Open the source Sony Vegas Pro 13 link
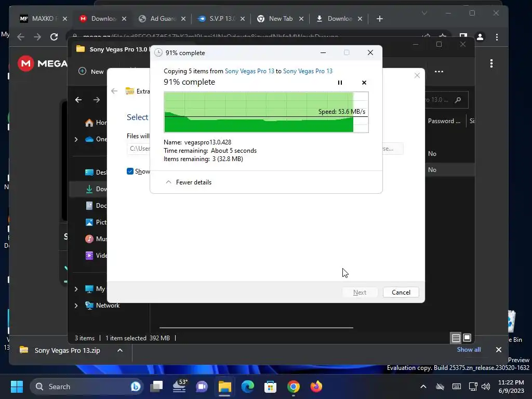The width and height of the screenshot is (532, 399). (x=249, y=71)
